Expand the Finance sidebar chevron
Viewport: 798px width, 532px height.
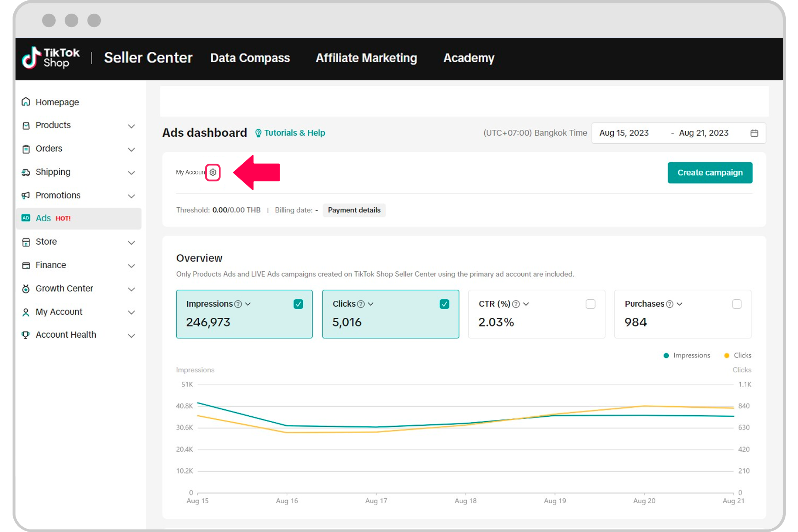[x=131, y=266]
